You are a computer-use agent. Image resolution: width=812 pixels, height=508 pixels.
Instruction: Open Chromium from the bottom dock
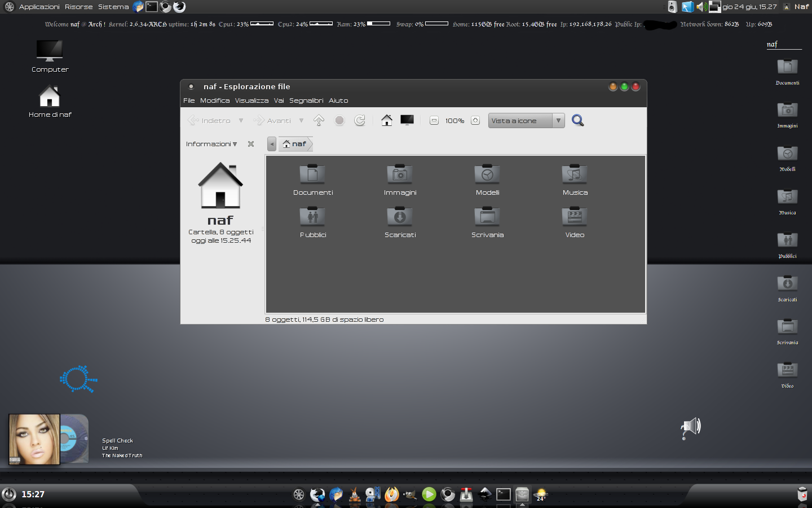(x=448, y=495)
